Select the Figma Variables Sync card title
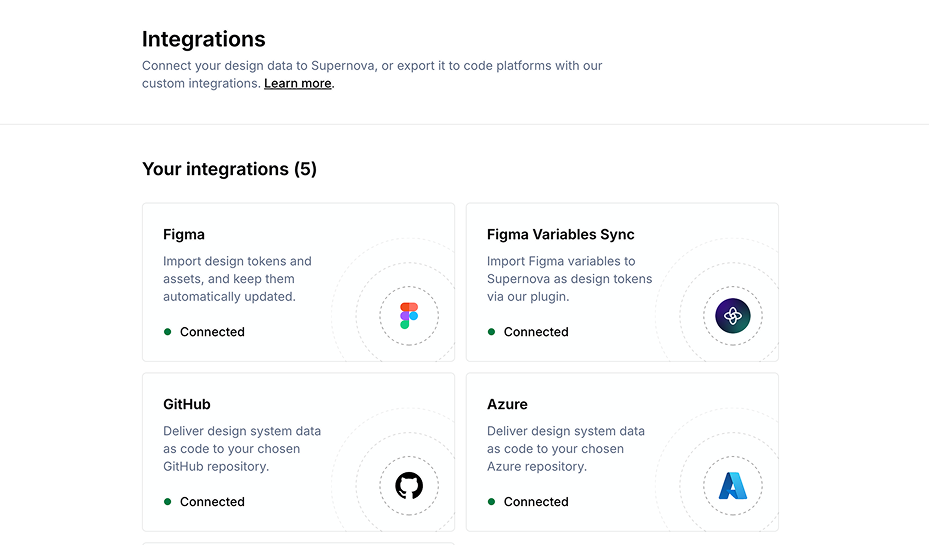This screenshot has height=545, width=929. 560,235
